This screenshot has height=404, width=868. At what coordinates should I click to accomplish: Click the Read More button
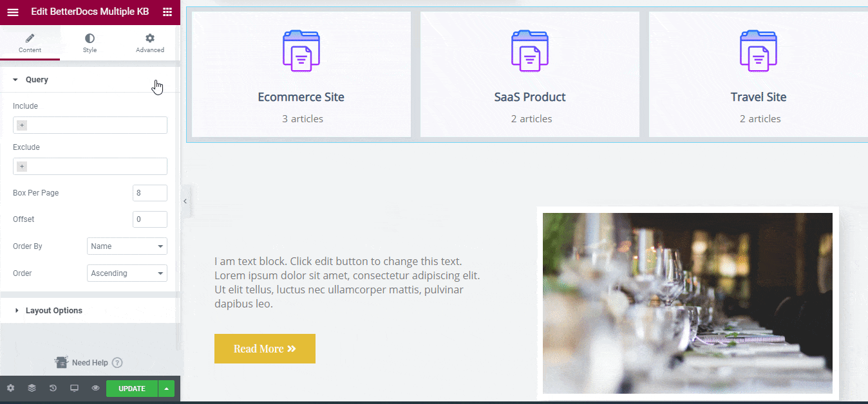(265, 348)
